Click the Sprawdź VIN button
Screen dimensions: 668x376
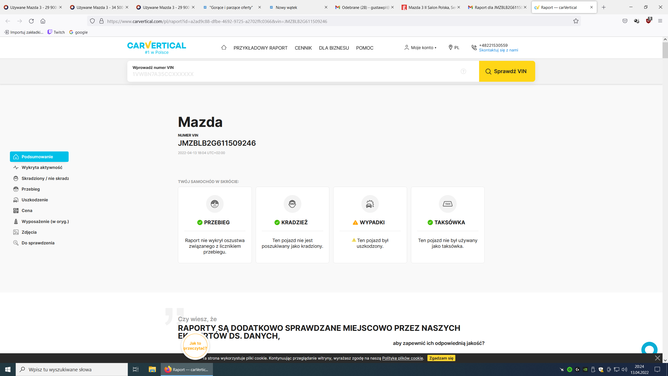click(x=507, y=72)
